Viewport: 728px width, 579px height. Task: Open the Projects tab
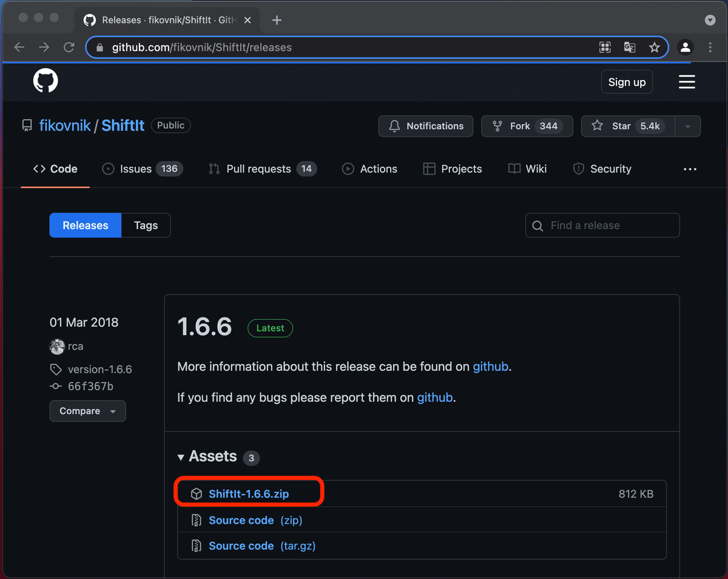pyautogui.click(x=453, y=169)
